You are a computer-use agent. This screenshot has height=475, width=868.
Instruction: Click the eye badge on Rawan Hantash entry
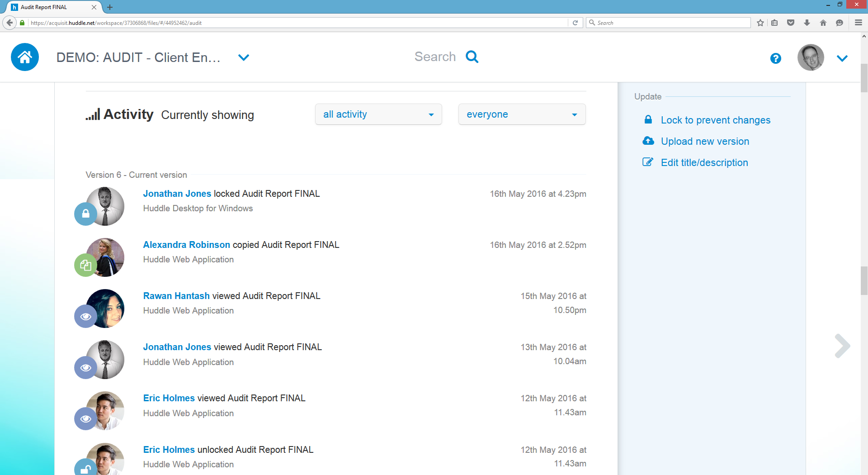85,316
